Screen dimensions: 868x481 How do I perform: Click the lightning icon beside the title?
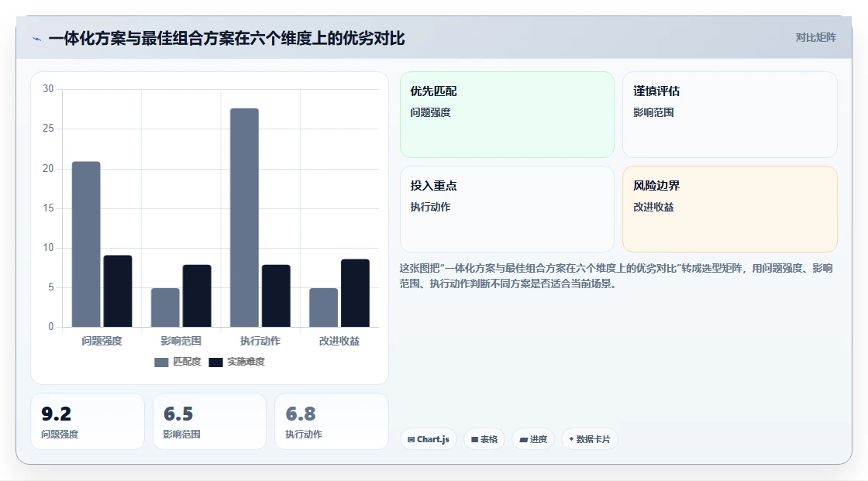[x=37, y=39]
